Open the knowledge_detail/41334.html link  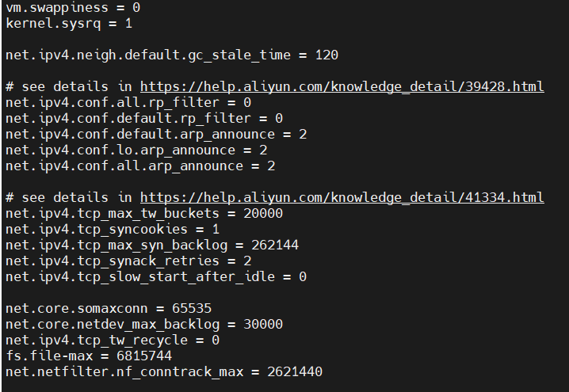point(342,198)
